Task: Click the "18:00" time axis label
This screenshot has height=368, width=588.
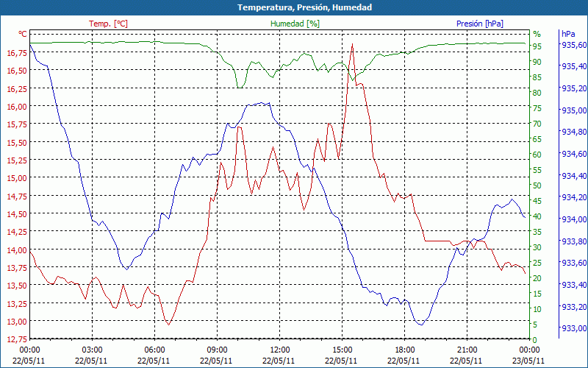Action: [404, 350]
